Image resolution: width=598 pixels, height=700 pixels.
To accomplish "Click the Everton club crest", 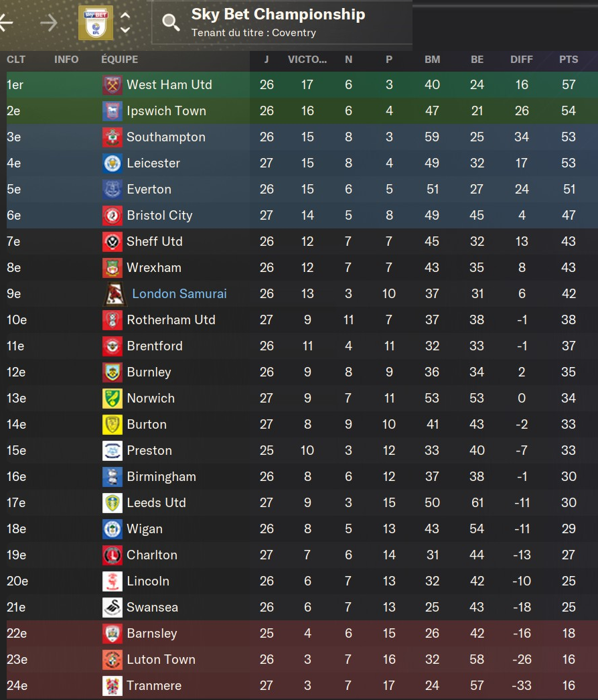I will pyautogui.click(x=112, y=190).
